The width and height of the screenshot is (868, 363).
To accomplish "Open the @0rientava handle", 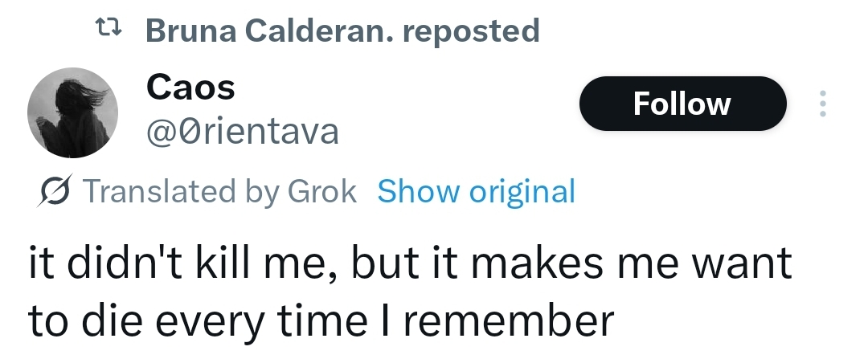I will [x=242, y=130].
